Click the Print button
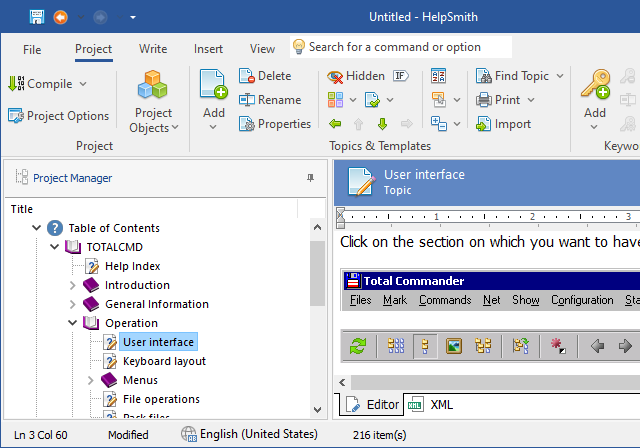This screenshot has width=640, height=448. coord(498,100)
